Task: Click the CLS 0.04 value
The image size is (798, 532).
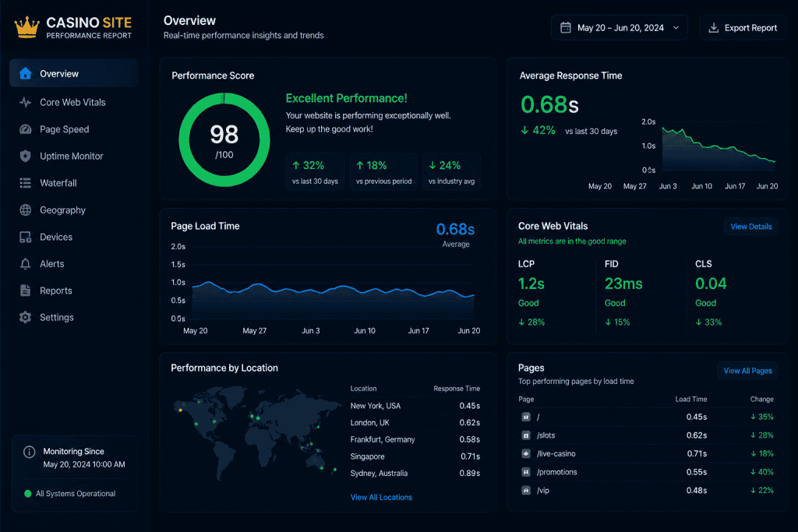Action: point(711,284)
